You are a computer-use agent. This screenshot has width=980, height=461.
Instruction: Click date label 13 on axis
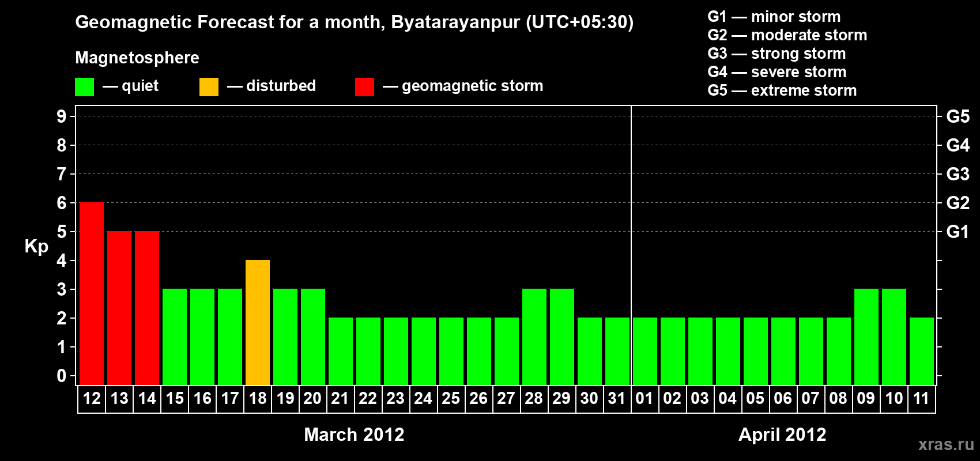[119, 398]
